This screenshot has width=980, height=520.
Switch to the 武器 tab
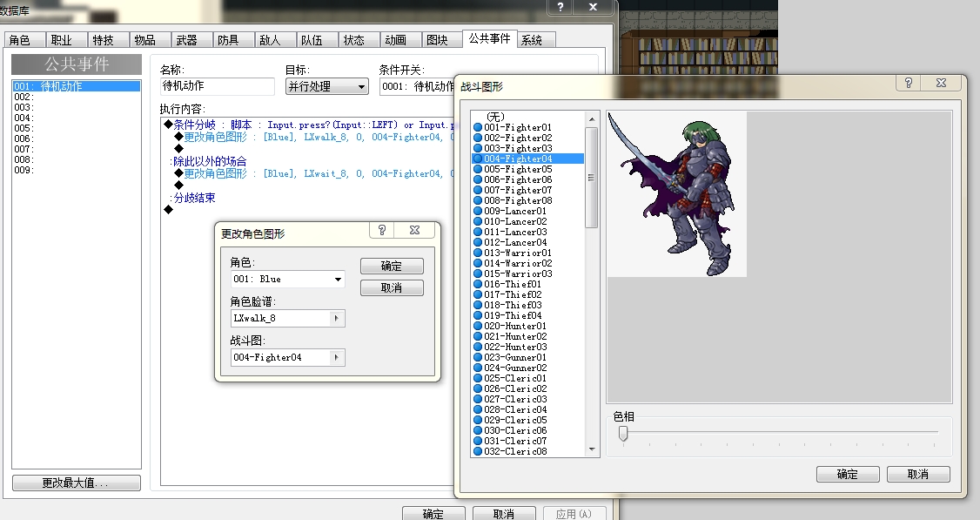coord(186,40)
